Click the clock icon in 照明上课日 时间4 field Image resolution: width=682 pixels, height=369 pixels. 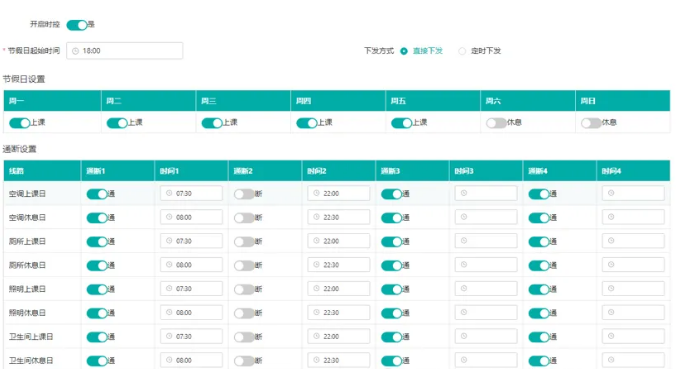[611, 288]
